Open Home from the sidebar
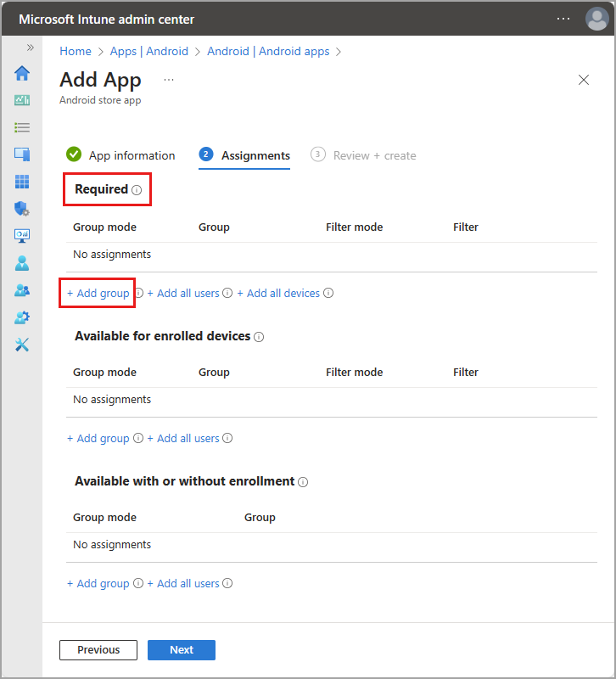This screenshot has height=679, width=616. coord(22,73)
